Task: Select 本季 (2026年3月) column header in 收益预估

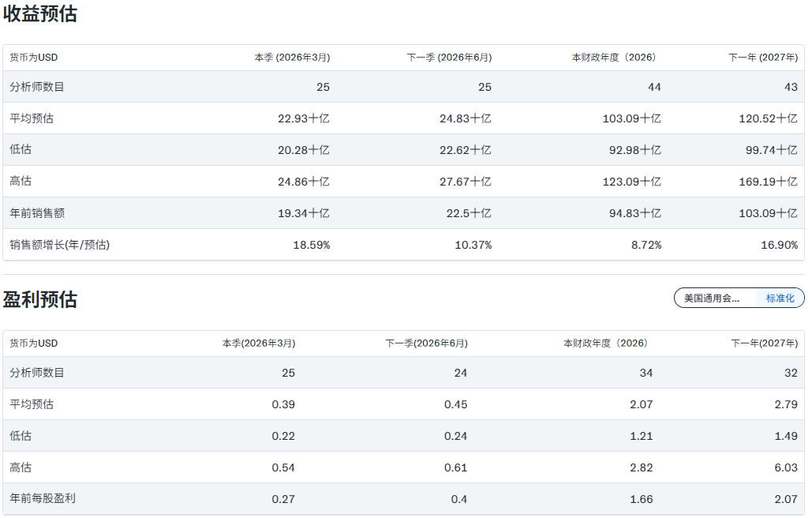Action: (292, 58)
